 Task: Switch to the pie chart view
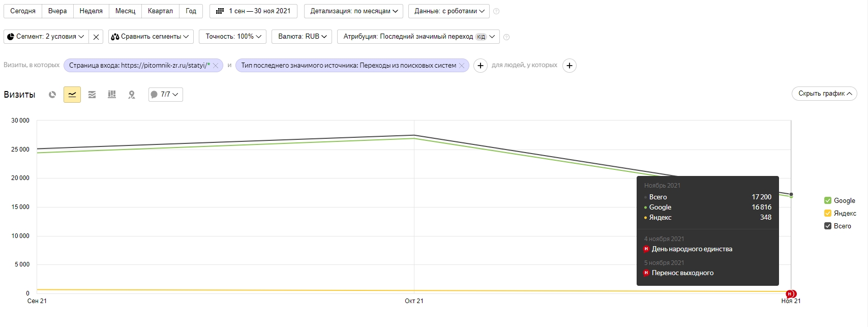point(52,95)
